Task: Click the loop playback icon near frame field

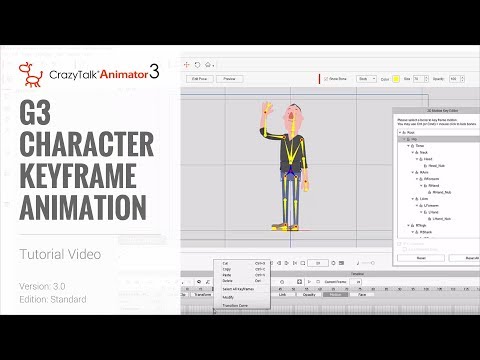Action: click(303, 263)
